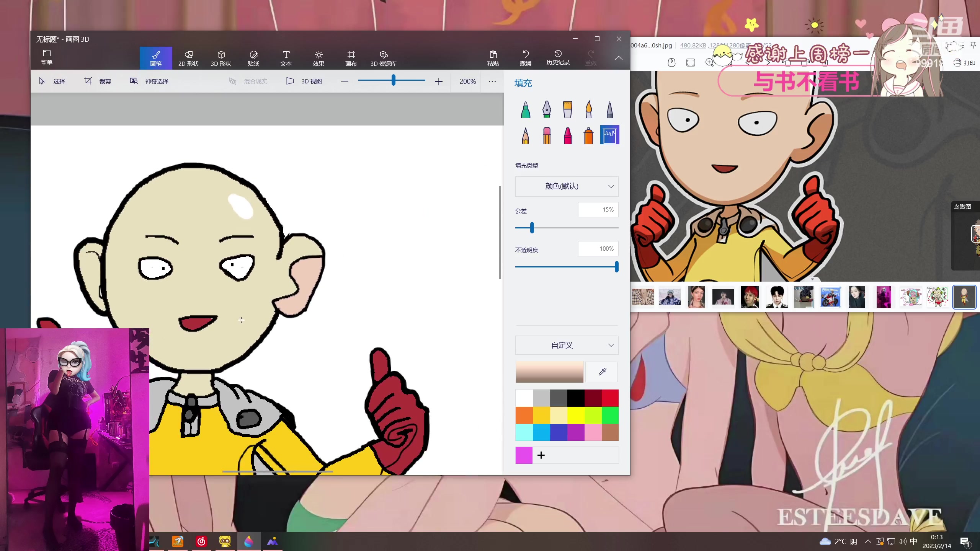Image resolution: width=980 pixels, height=551 pixels.
Task: Add a new custom color with plus
Action: pos(541,455)
